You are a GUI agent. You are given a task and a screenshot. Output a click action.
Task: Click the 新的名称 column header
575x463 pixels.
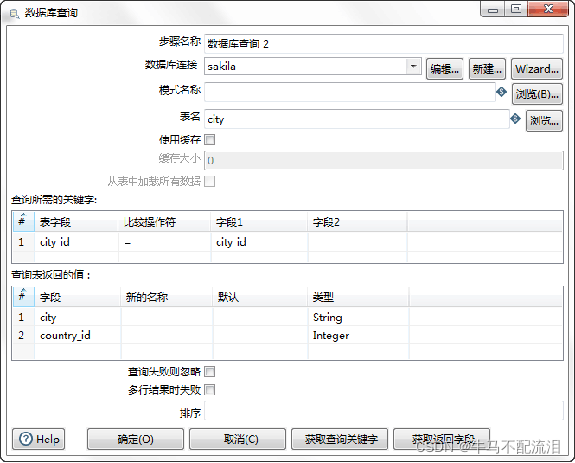pos(167,297)
